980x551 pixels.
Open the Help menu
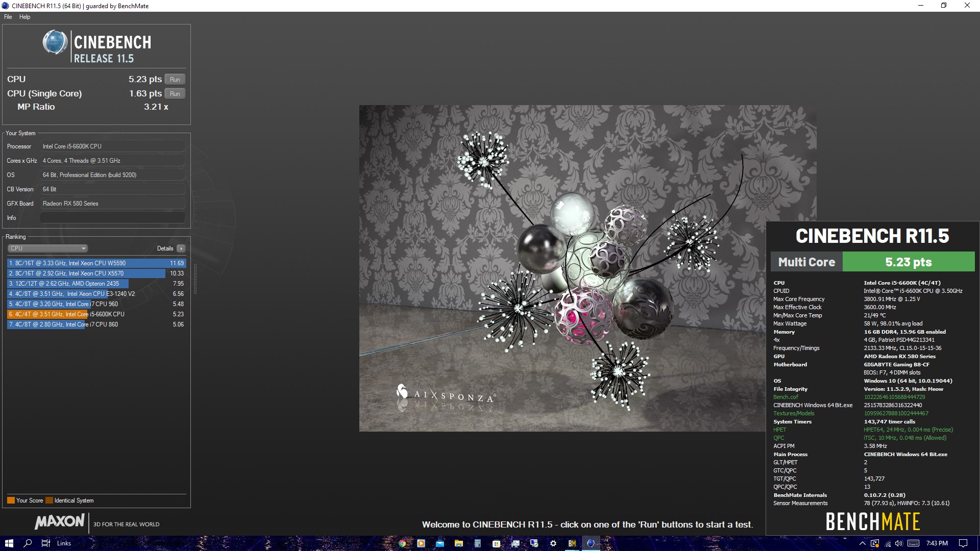pyautogui.click(x=24, y=17)
